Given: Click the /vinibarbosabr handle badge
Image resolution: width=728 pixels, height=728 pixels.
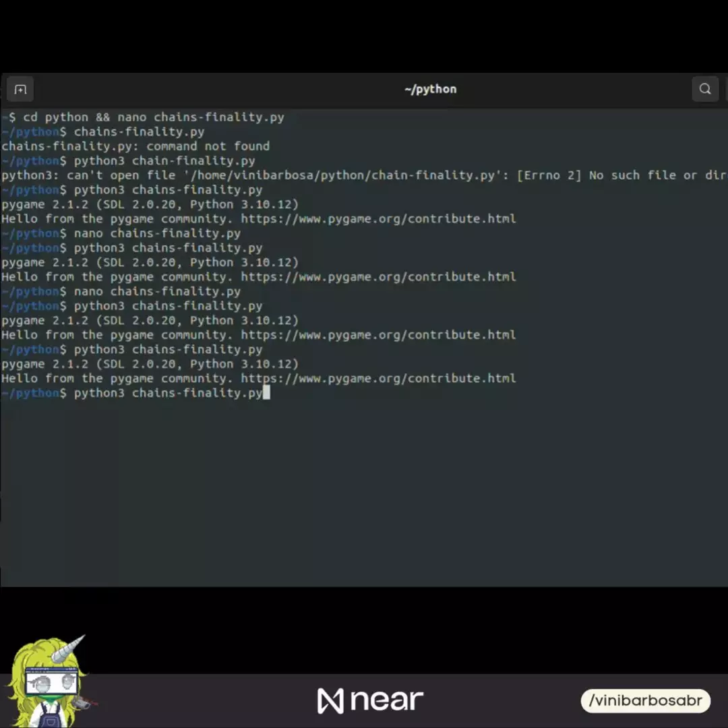Looking at the screenshot, I should 645,700.
